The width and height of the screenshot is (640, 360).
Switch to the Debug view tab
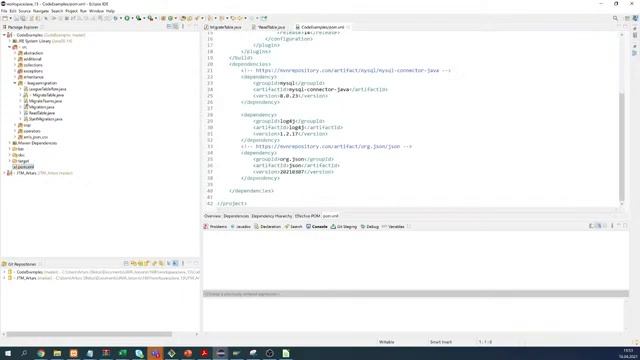tap(370, 227)
